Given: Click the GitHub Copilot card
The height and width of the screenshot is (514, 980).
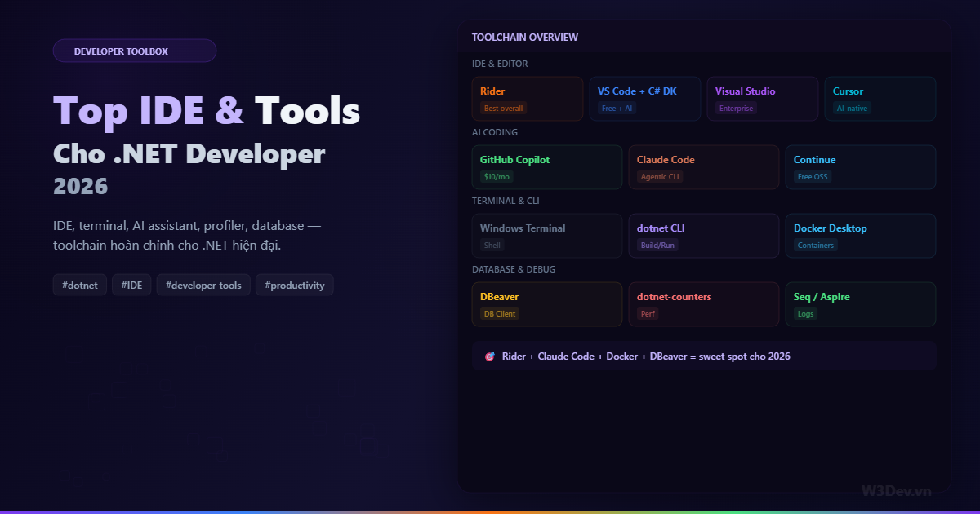Looking at the screenshot, I should [546, 166].
